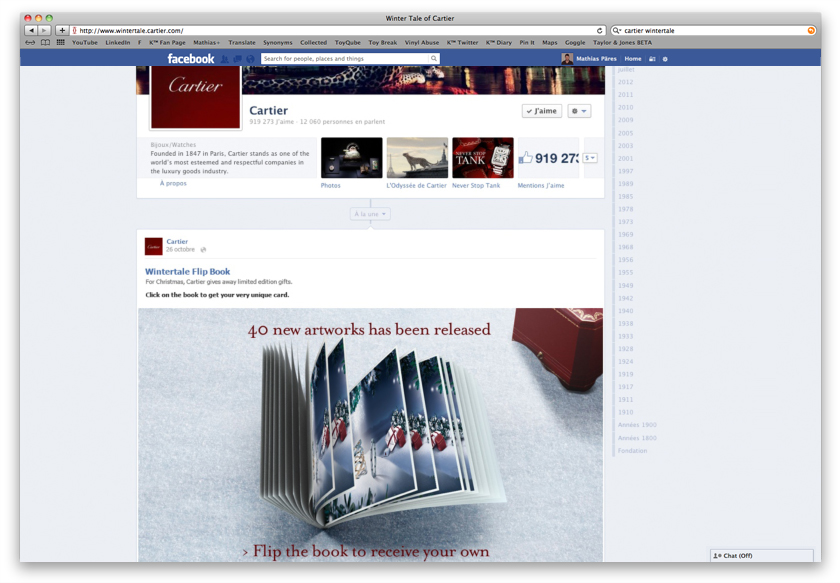
Task: Open Facebook friend requests icon
Action: pos(225,59)
